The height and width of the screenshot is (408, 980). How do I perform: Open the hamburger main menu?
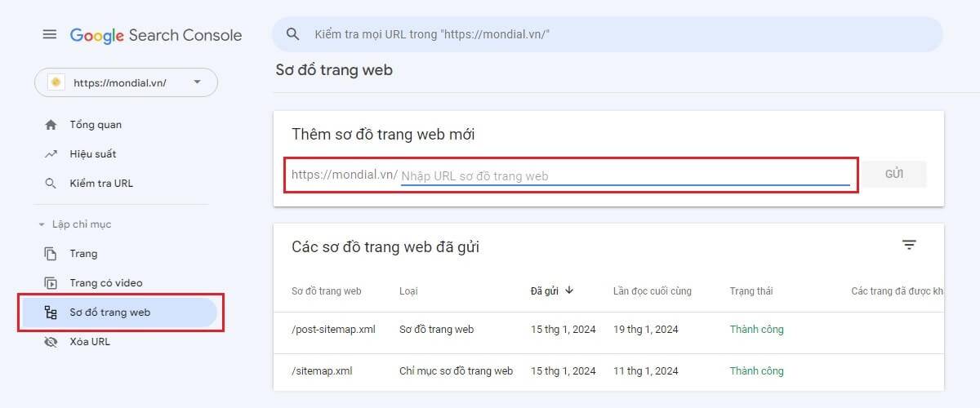coord(50,34)
